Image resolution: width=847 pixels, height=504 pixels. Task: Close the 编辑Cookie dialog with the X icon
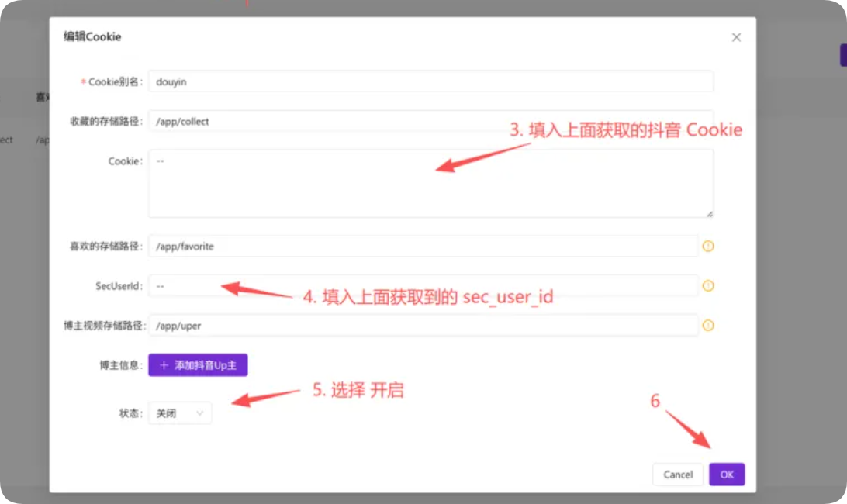click(736, 37)
